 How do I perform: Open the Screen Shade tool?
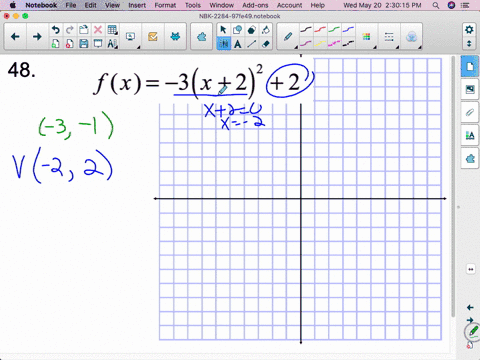coord(98,44)
